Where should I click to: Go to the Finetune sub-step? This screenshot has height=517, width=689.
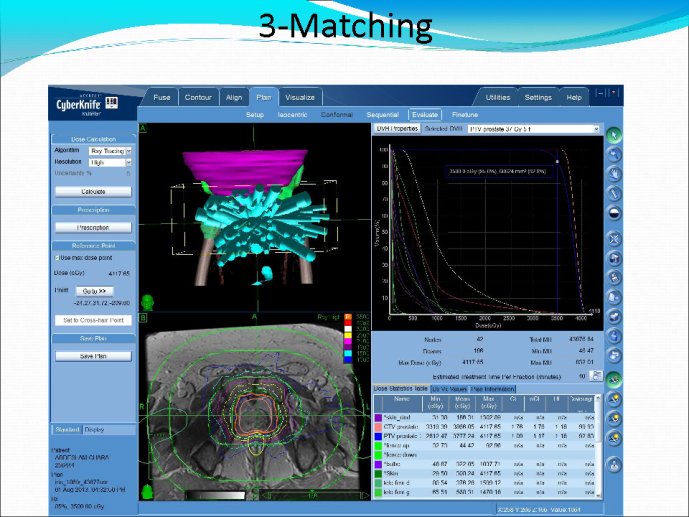point(465,115)
